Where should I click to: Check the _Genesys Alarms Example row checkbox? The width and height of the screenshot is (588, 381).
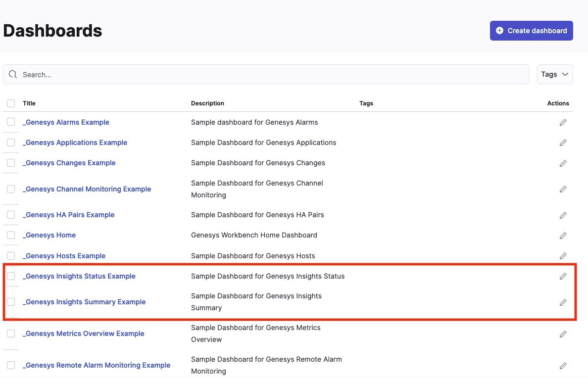point(11,122)
